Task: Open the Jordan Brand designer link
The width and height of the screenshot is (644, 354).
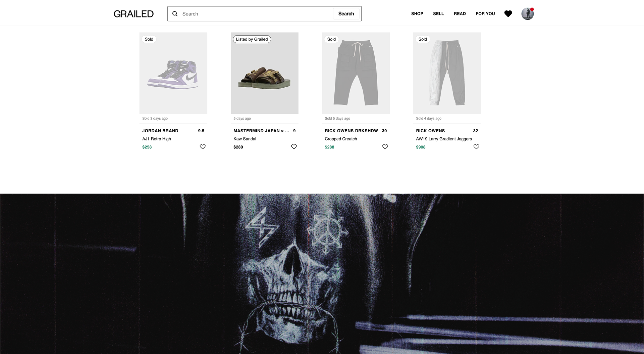Action: (x=160, y=131)
